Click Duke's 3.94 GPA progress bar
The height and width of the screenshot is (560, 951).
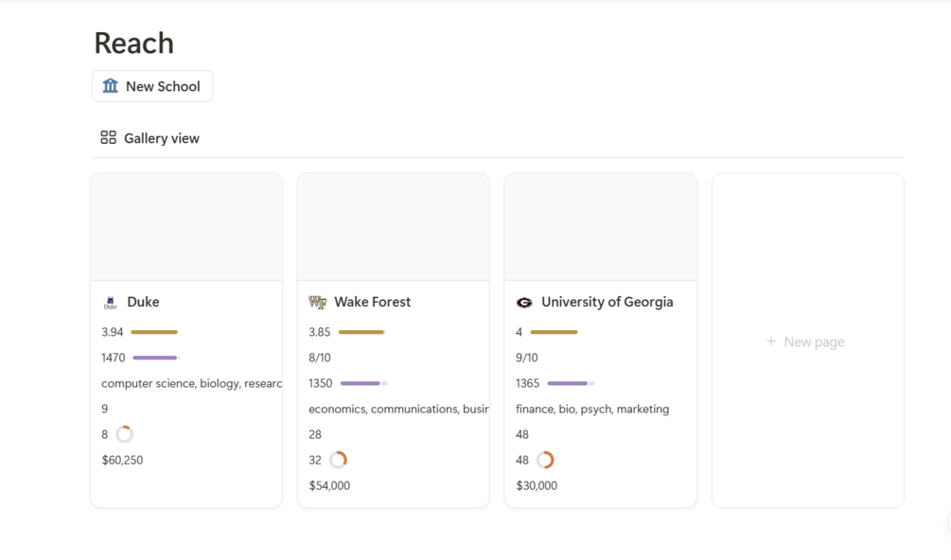tap(154, 332)
